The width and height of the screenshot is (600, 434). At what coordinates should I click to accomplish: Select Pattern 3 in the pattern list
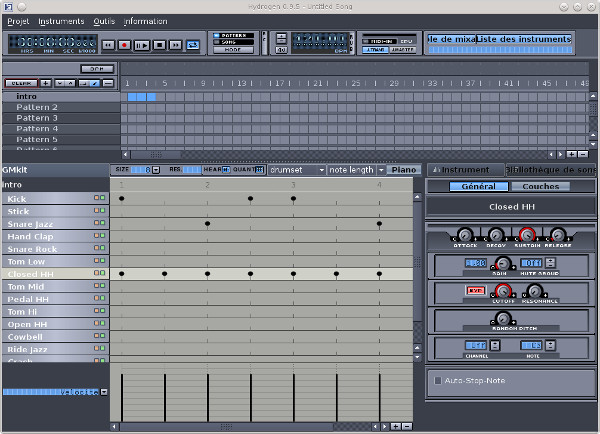[37, 118]
